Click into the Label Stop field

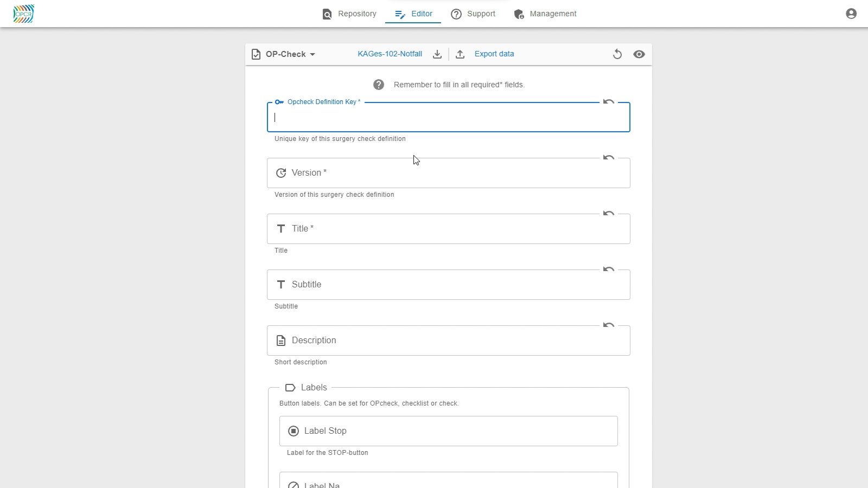(x=449, y=431)
